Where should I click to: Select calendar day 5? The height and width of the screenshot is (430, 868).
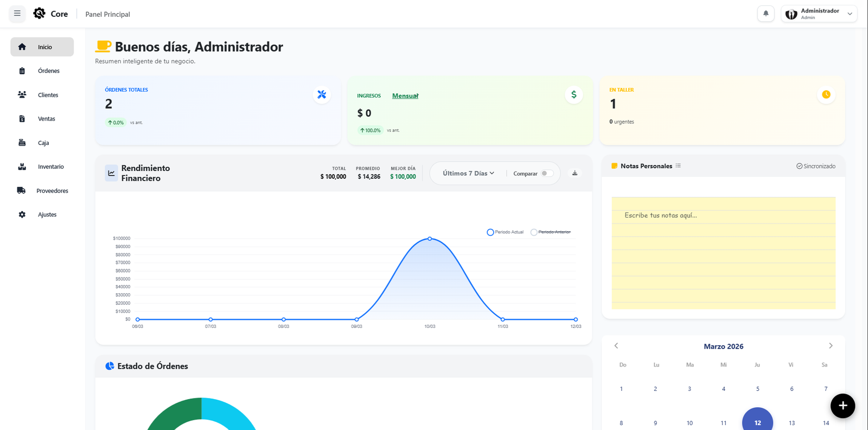click(757, 389)
